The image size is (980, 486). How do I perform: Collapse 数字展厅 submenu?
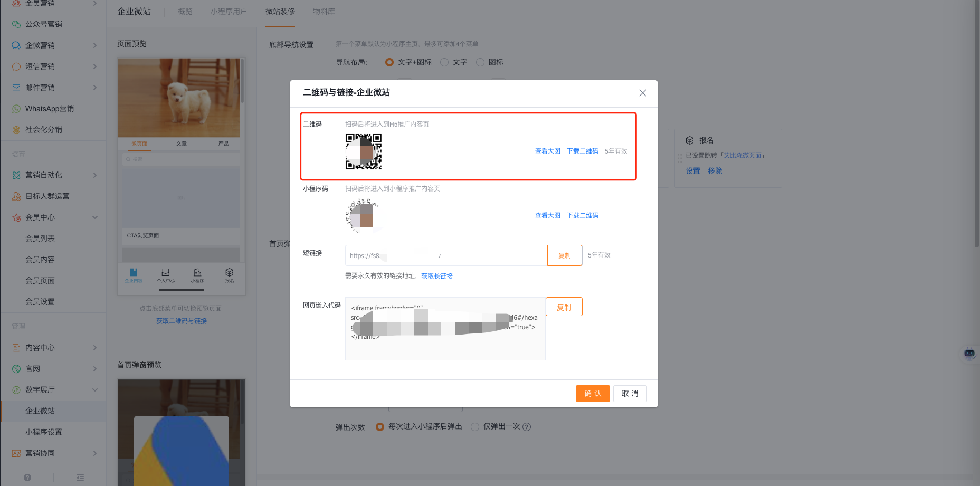coord(95,390)
